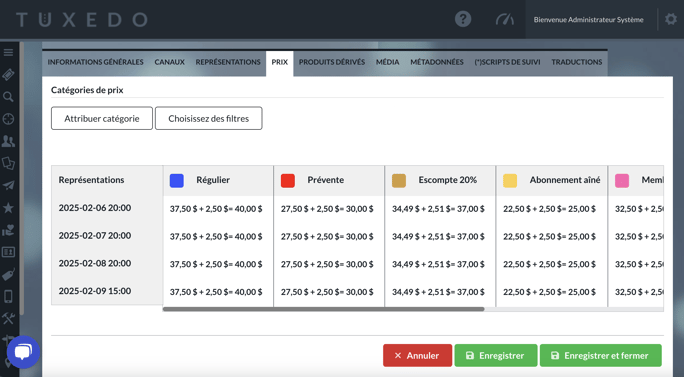
Task: Open the price tag sidebar icon
Action: pos(8,274)
